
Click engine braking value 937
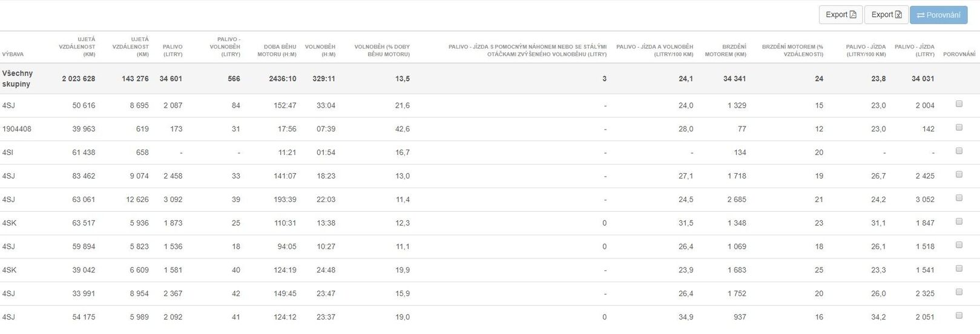point(740,317)
